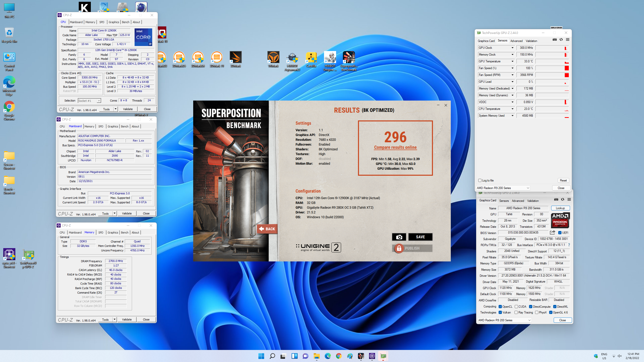This screenshot has width=644, height=362.
Task: Click the Reset button in GPU-Z Sensors
Action: pyautogui.click(x=563, y=180)
